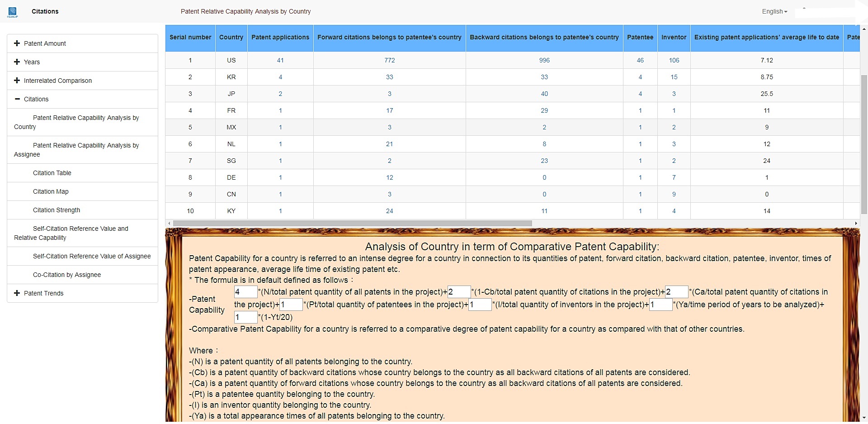
Task: Click the page vertical scrollbar thumb
Action: click(864, 144)
